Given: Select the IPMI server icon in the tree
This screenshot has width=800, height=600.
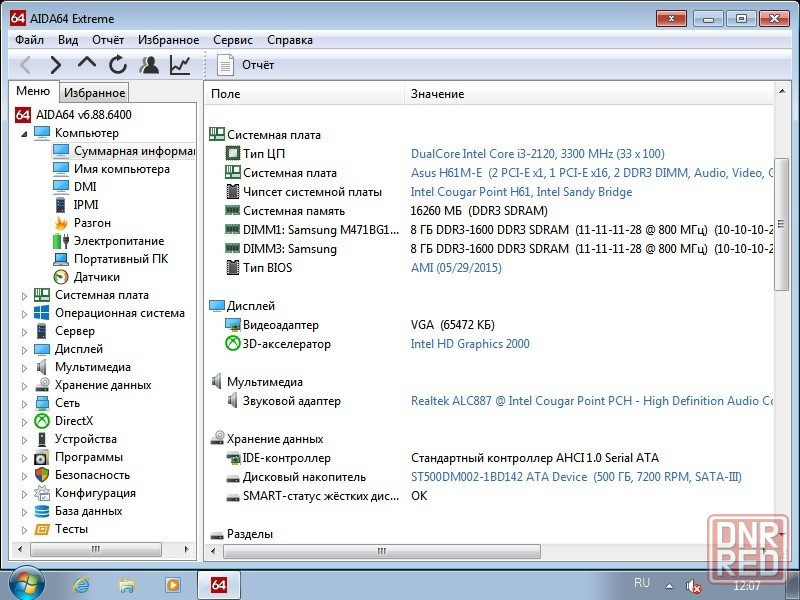Looking at the screenshot, I should coord(61,205).
